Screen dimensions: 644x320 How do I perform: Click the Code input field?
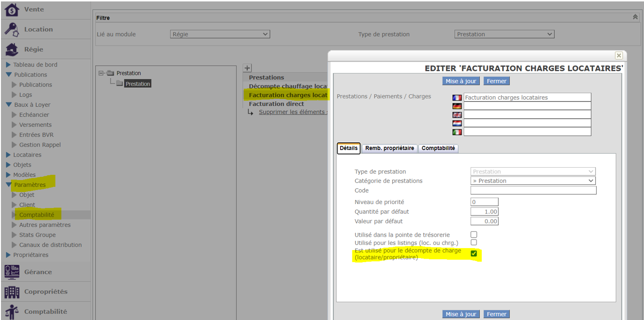coord(533,191)
